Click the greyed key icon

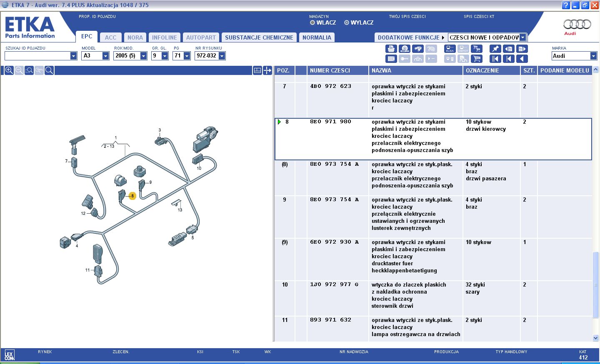pyautogui.click(x=404, y=59)
